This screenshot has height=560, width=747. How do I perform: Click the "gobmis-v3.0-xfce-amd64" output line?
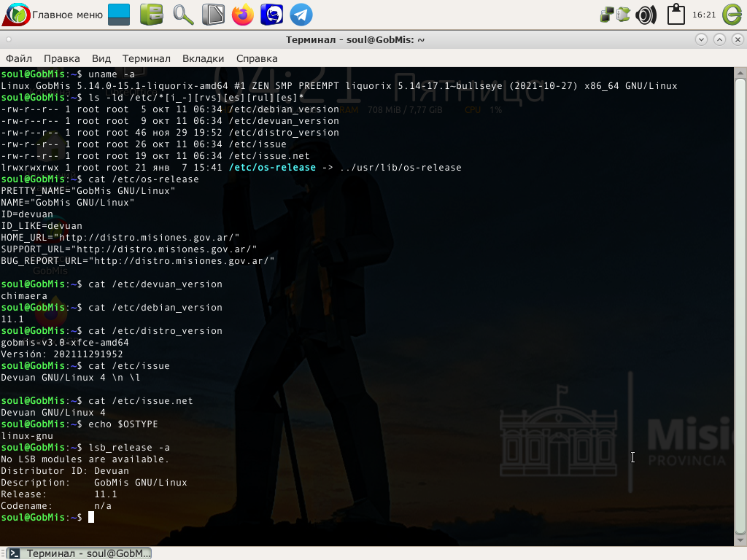pos(65,343)
